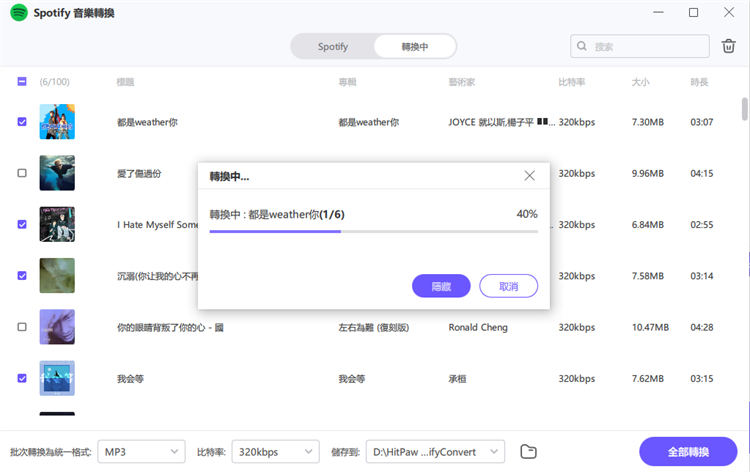Click the artist JOYCE 就以斯,楊子平
This screenshot has height=472, width=750.
(x=502, y=122)
